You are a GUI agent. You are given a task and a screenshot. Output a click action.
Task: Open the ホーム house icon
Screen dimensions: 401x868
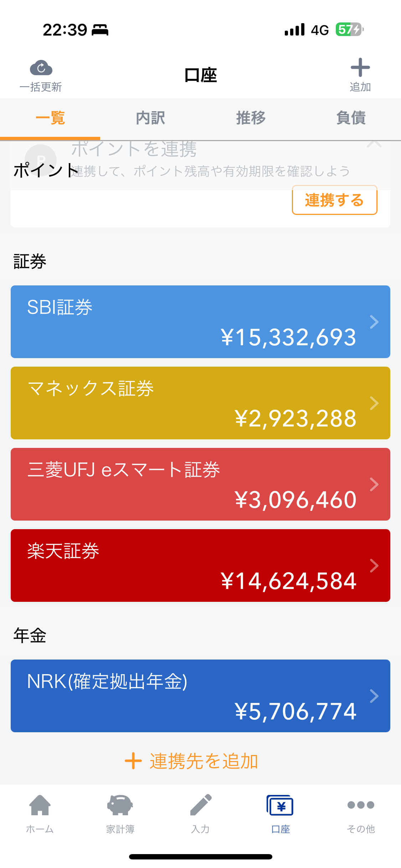click(40, 805)
